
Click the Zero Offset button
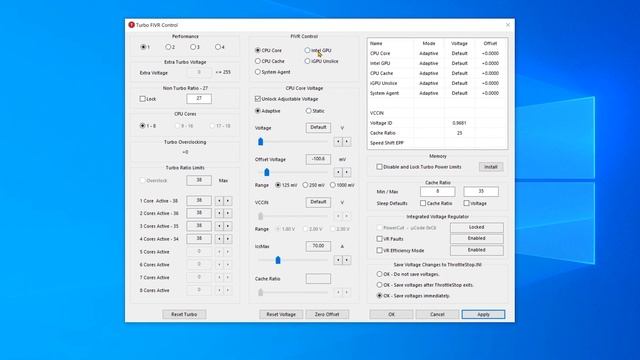coord(327,314)
